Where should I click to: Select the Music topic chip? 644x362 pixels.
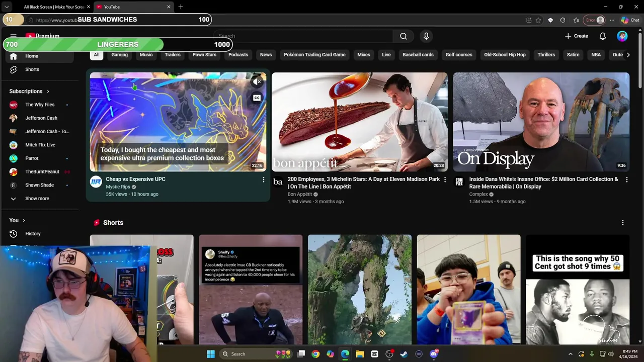pos(146,55)
